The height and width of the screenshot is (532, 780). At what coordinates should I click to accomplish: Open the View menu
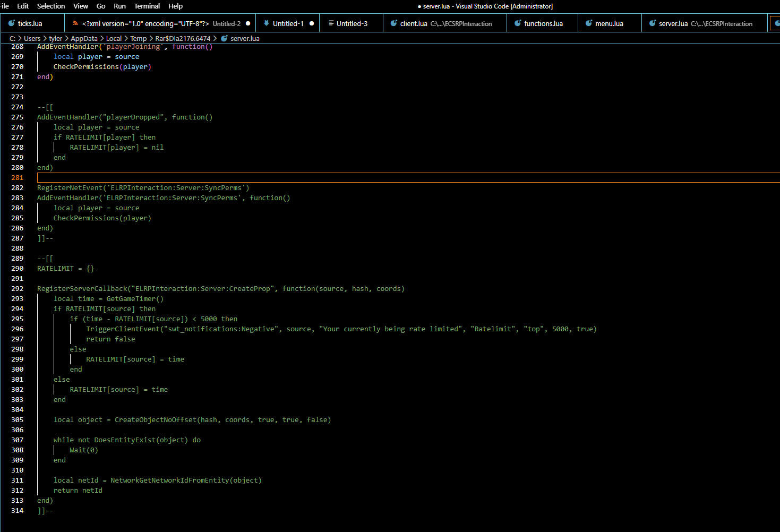click(81, 6)
